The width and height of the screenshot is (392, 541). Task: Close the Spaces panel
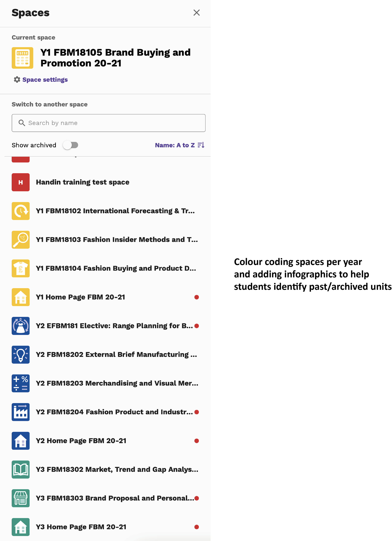[196, 13]
